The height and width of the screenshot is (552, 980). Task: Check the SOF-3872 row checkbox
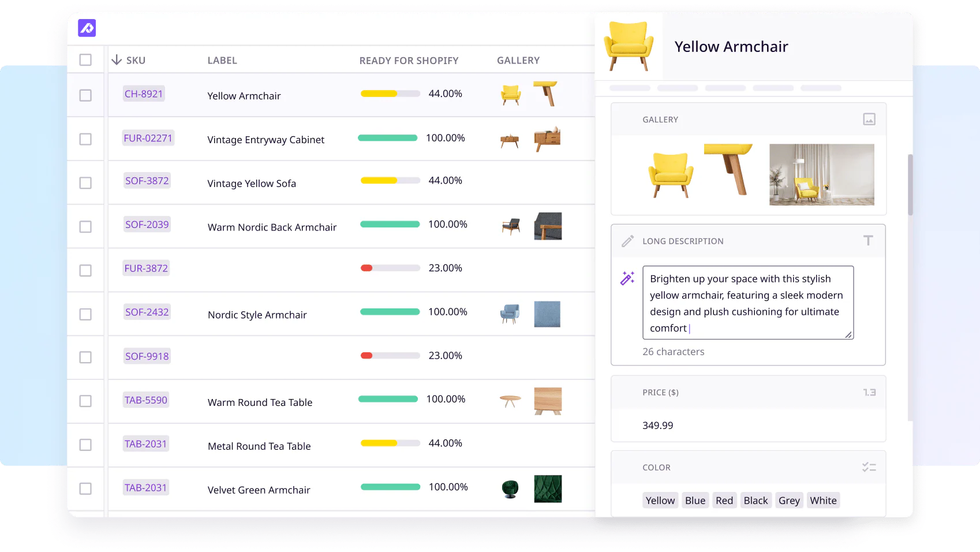pos(85,183)
